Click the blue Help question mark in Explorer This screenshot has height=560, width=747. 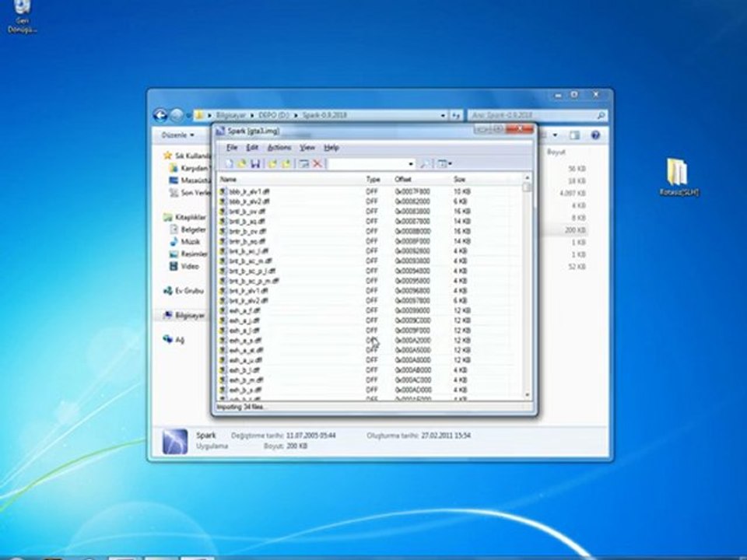point(595,135)
